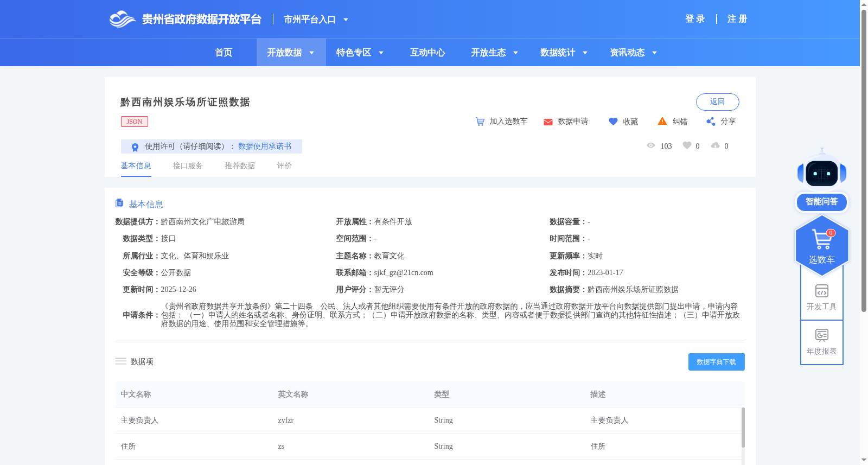The image size is (868, 465).
Task: Click the 数据字典下载 button
Action: click(716, 362)
